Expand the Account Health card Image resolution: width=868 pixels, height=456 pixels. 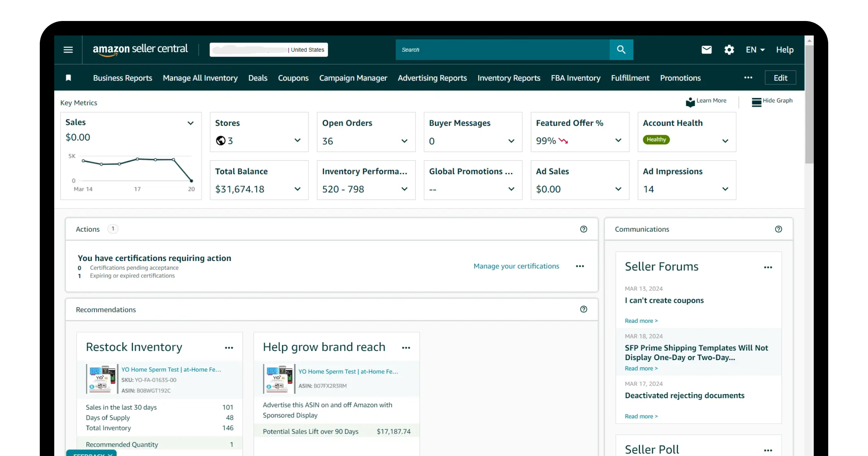(x=725, y=141)
